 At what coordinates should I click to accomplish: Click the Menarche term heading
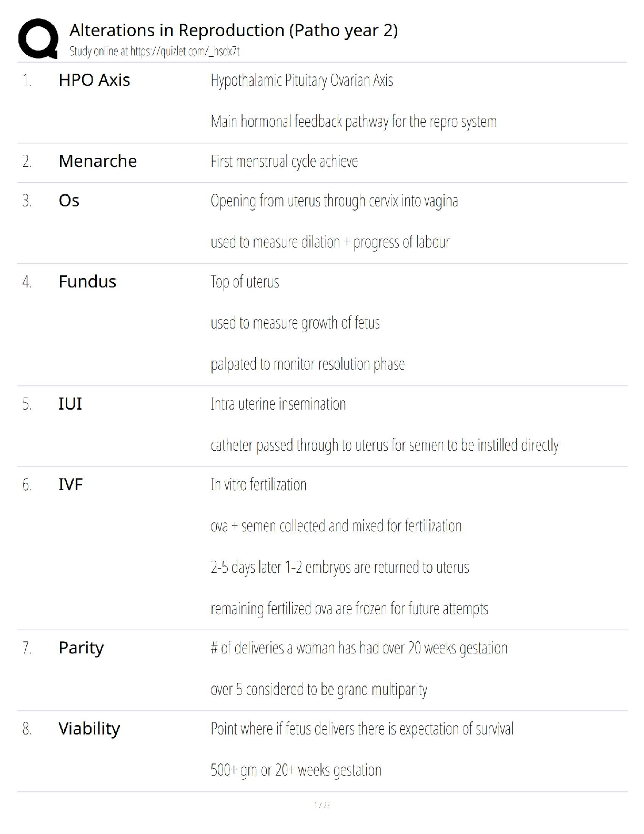[x=97, y=161]
